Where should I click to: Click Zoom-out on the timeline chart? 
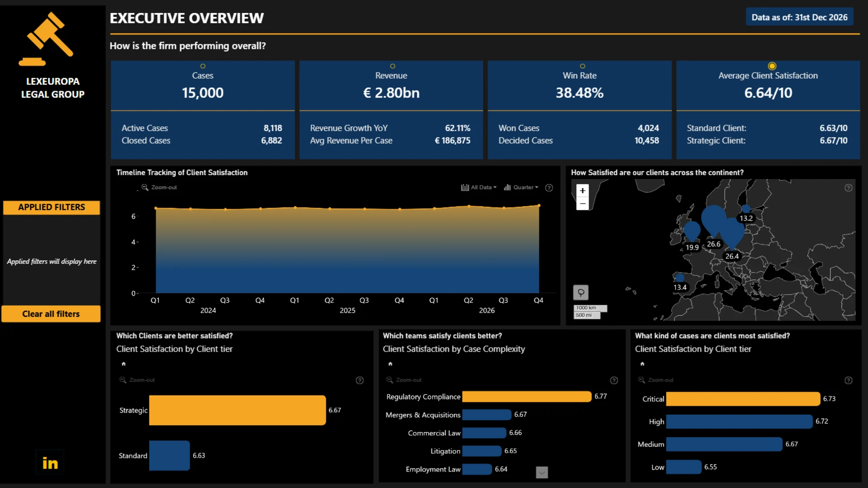coord(159,188)
